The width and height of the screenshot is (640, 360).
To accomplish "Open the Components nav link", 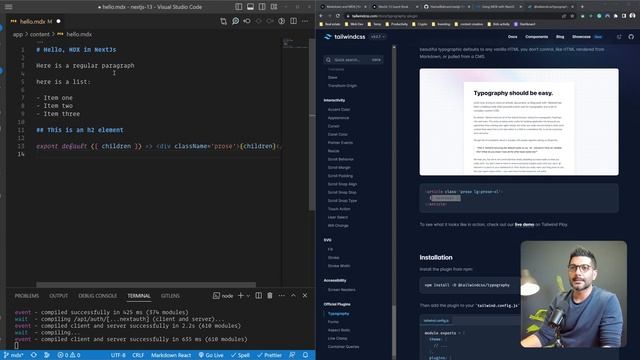I will tap(536, 37).
